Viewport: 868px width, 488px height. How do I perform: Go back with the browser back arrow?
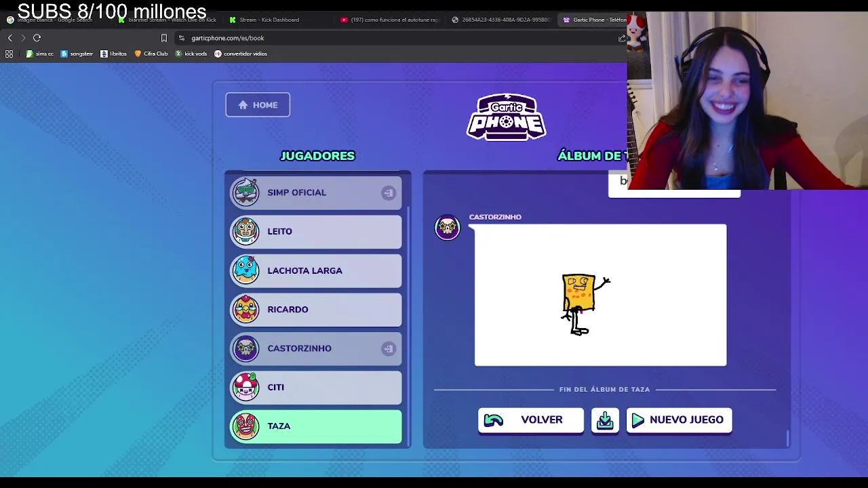pos(9,38)
